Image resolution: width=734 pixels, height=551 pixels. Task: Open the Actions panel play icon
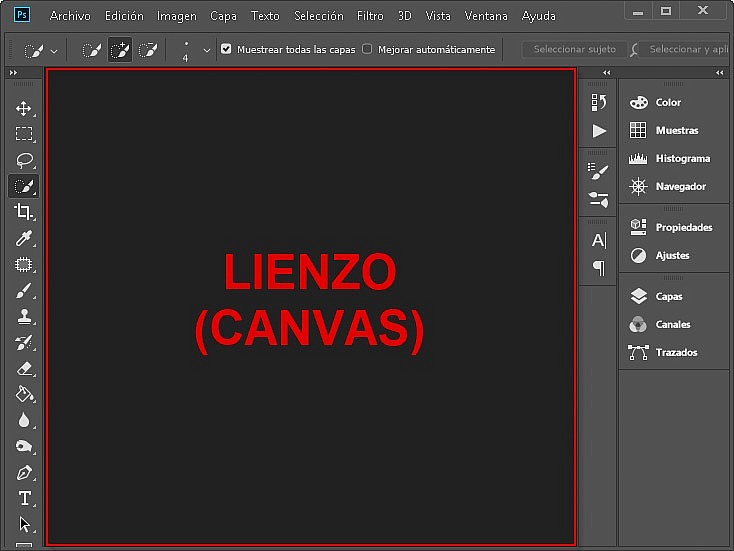tap(598, 131)
